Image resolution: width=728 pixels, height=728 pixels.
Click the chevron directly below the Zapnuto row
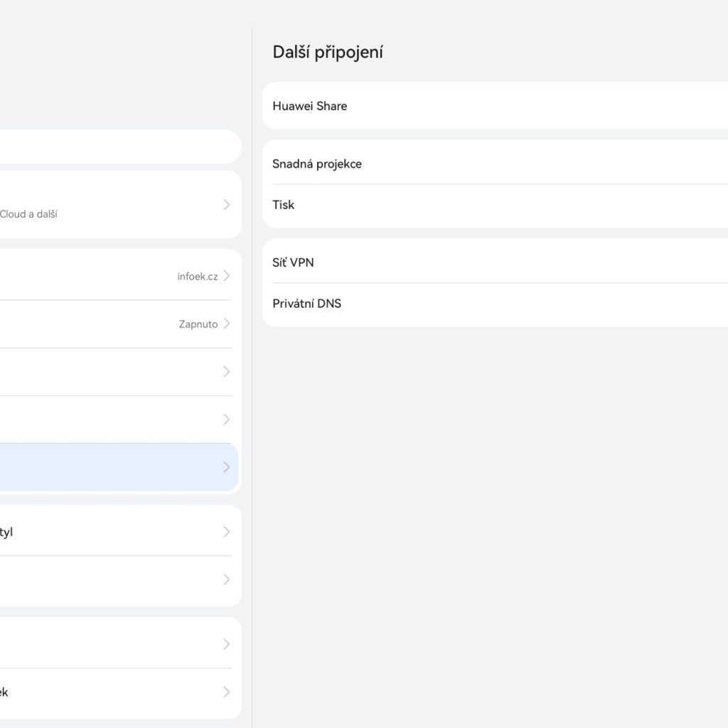(226, 371)
